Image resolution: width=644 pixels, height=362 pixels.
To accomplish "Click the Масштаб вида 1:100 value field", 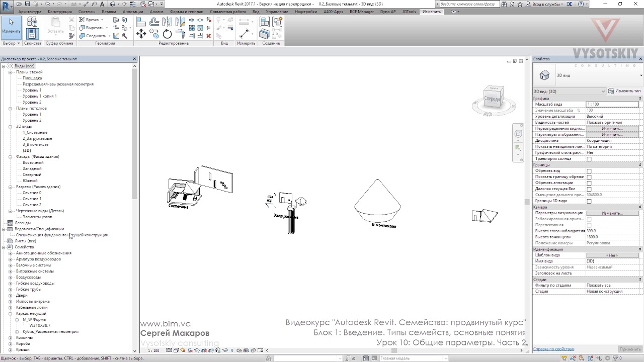I will point(612,105).
